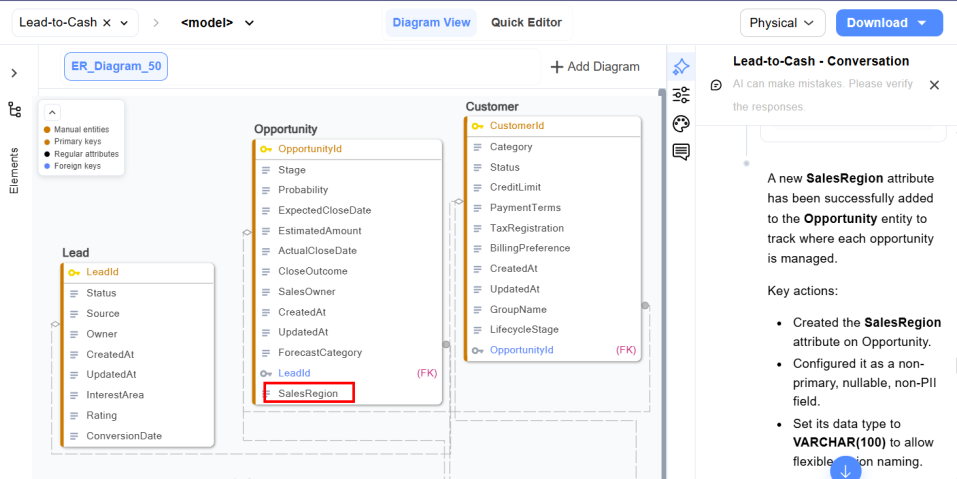The image size is (957, 479).
Task: Close the Lead-to-Cash Conversation panel
Action: click(934, 85)
